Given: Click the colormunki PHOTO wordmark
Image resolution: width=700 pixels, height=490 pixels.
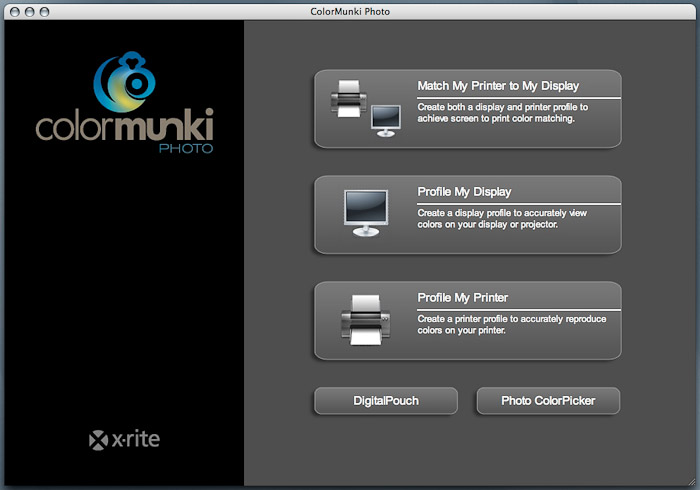Looking at the screenshot, I should (x=124, y=133).
